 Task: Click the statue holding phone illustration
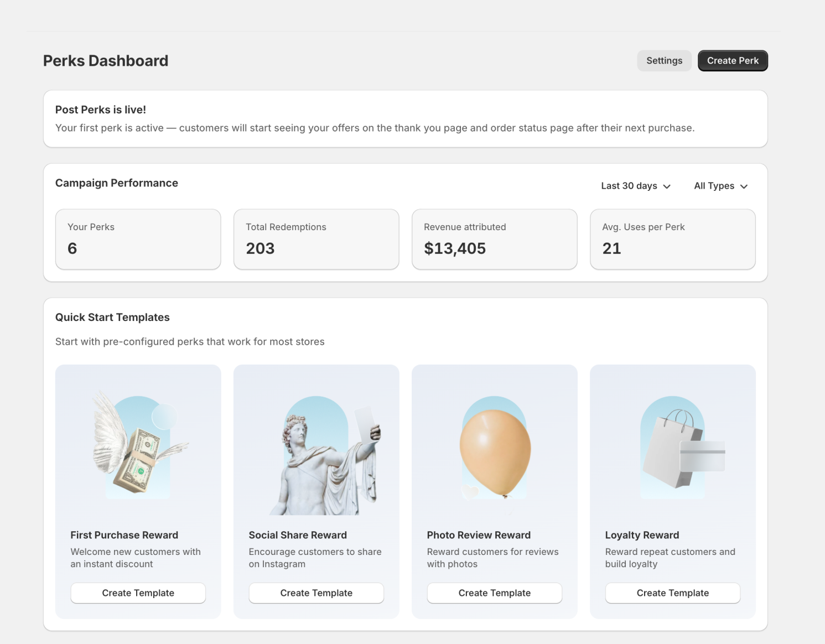click(x=325, y=455)
